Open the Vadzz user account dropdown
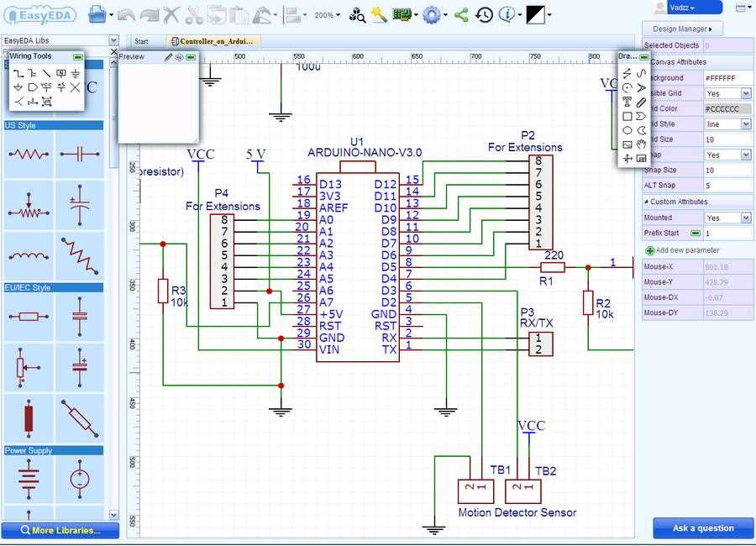Image resolution: width=756 pixels, height=546 pixels. (695, 8)
